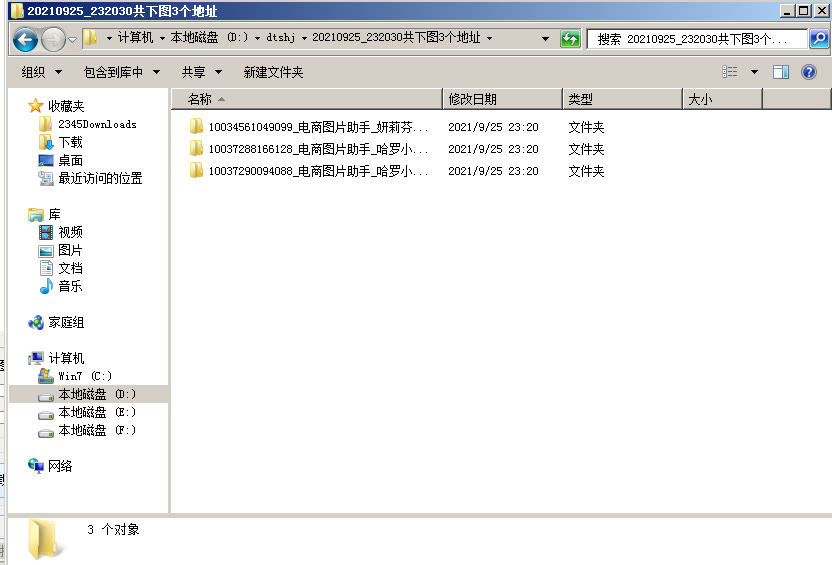Open 文档 library
The height and width of the screenshot is (565, 832).
point(70,268)
